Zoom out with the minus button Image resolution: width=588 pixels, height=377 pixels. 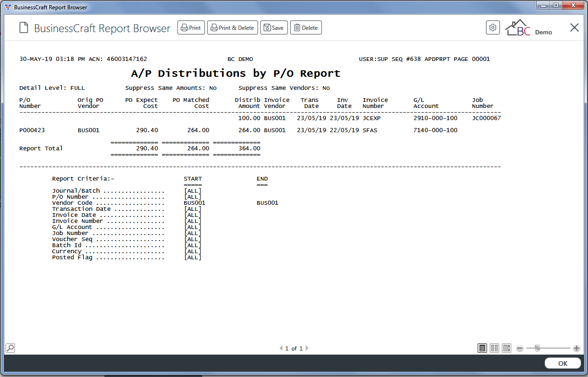point(520,348)
